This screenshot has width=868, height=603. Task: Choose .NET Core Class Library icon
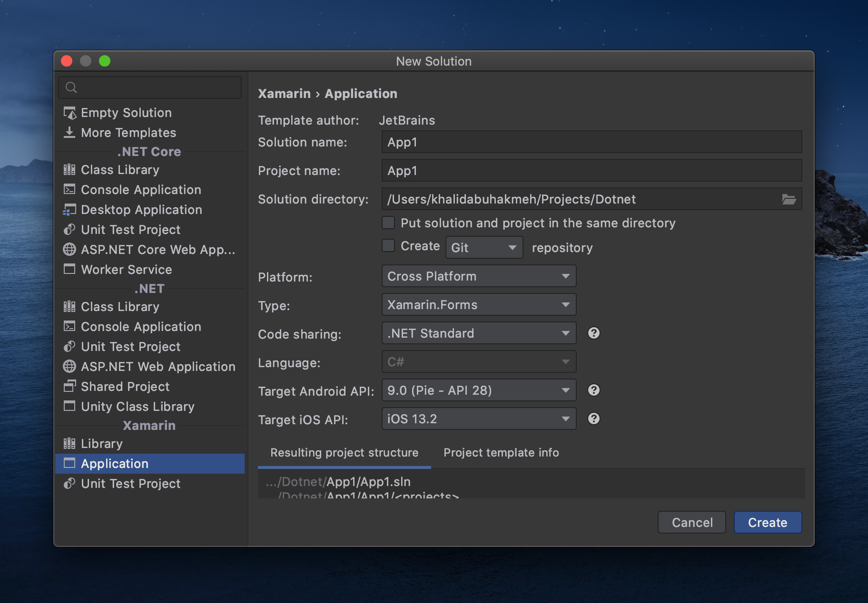[69, 170]
